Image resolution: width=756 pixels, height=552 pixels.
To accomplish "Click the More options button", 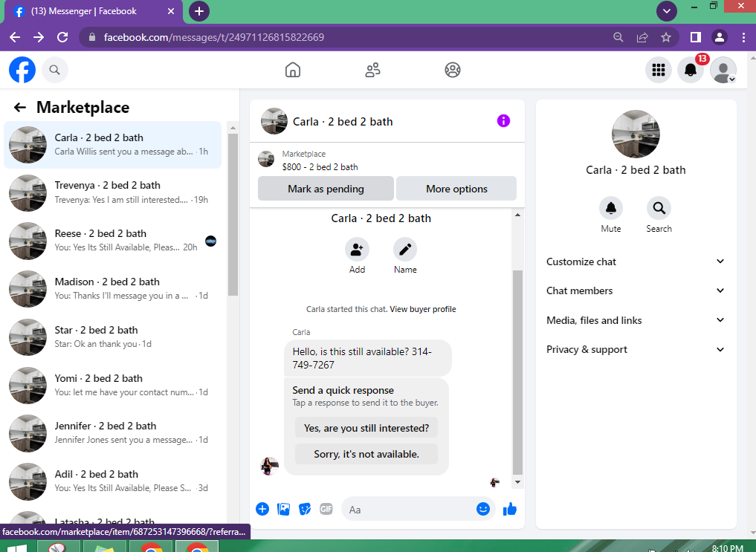I will tap(456, 189).
